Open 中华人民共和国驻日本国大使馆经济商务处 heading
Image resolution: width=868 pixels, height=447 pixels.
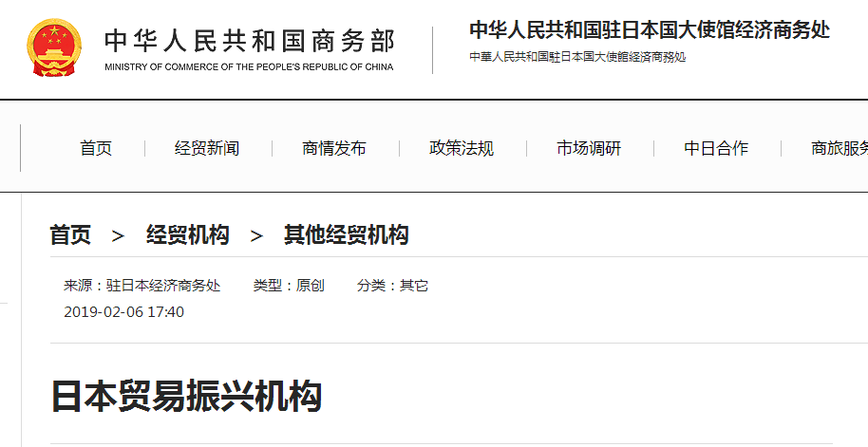[650, 29]
